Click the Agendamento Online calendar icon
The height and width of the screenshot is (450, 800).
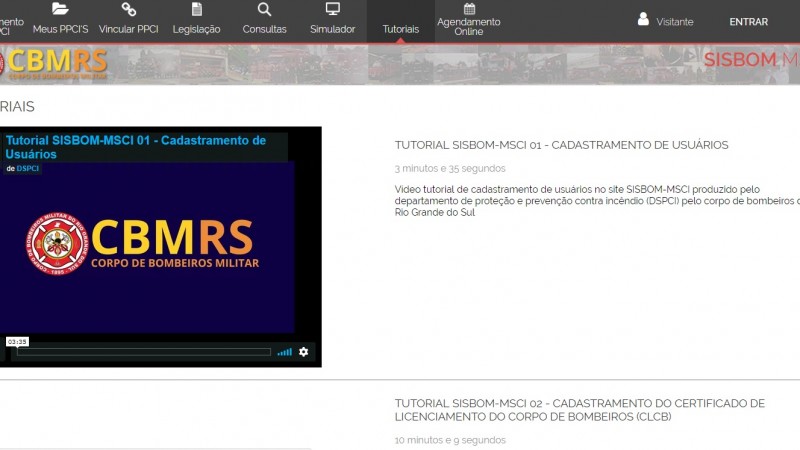tap(469, 9)
